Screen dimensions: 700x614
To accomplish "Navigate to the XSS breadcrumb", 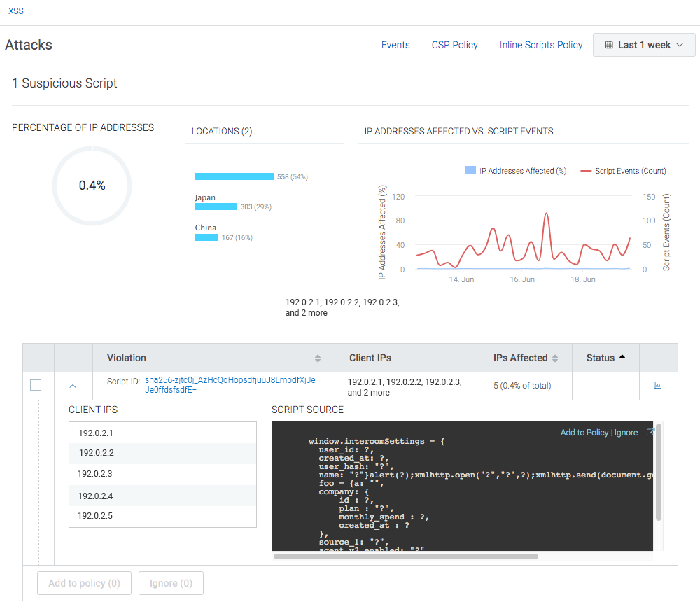I will (16, 11).
